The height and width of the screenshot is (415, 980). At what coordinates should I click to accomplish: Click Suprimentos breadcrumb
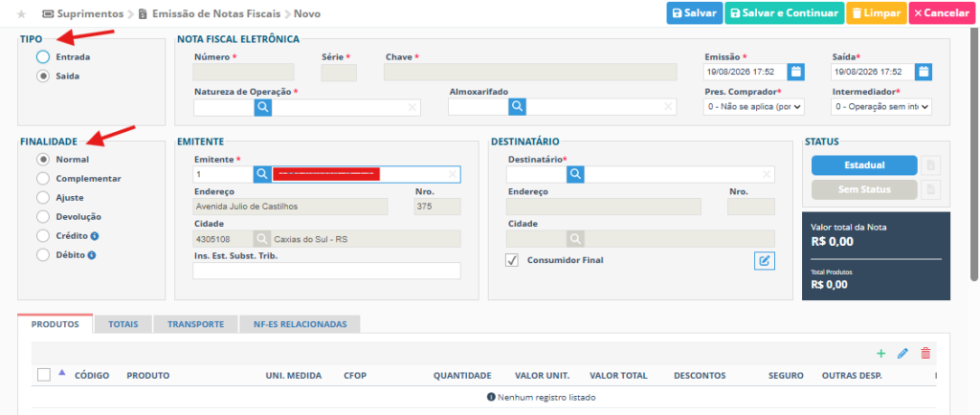82,13
